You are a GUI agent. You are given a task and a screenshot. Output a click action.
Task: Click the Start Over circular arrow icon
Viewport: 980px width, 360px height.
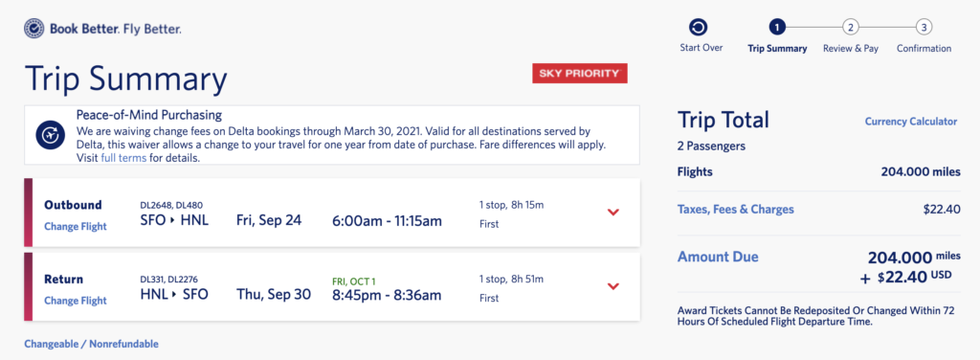698,28
